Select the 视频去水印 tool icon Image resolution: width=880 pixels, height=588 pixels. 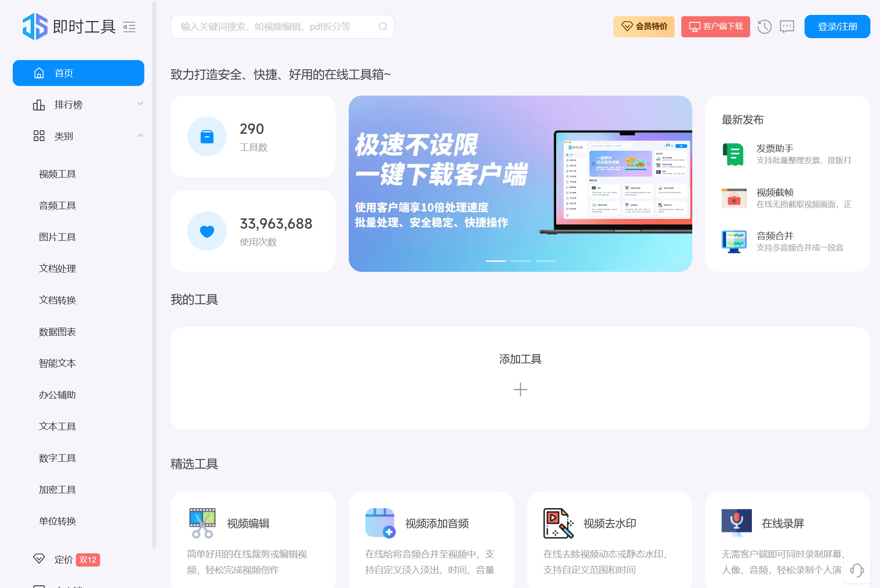click(558, 523)
